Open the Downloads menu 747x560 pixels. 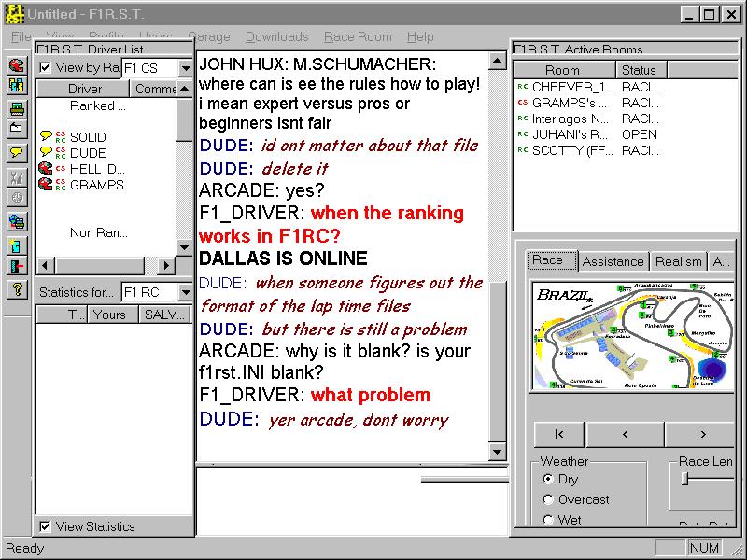pyautogui.click(x=277, y=36)
